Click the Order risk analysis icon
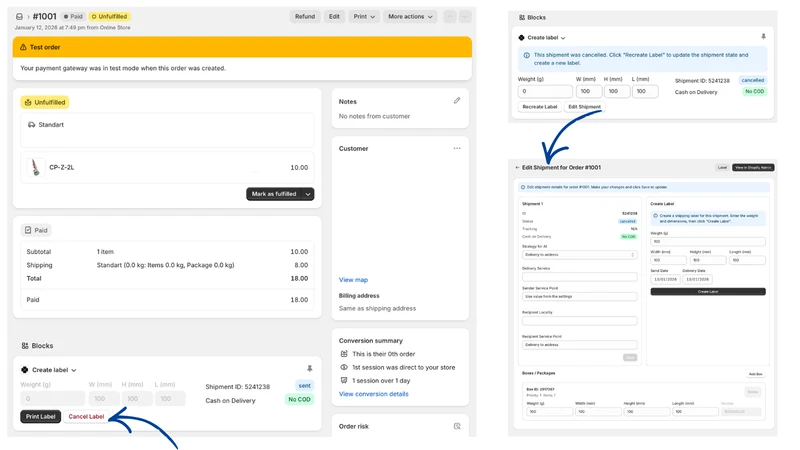Image resolution: width=800 pixels, height=450 pixels. pyautogui.click(x=457, y=426)
